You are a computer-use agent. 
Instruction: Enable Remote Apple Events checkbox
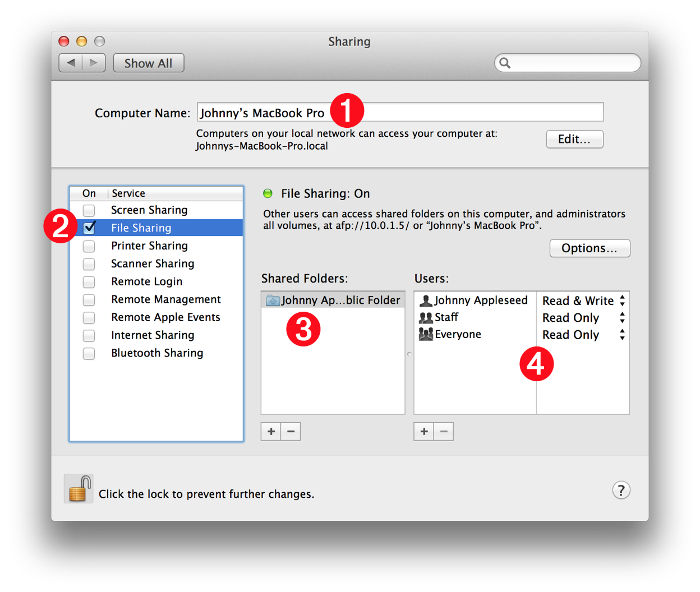coord(89,318)
